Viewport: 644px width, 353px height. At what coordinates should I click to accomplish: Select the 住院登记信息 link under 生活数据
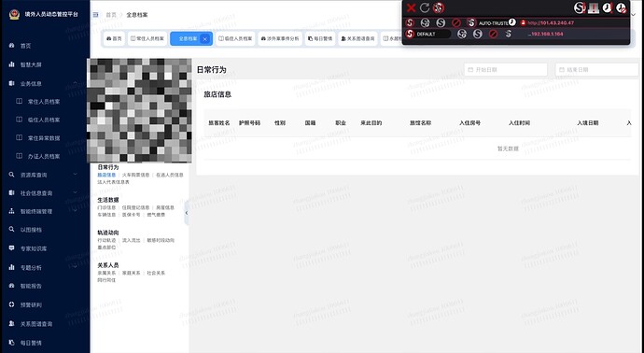point(136,207)
